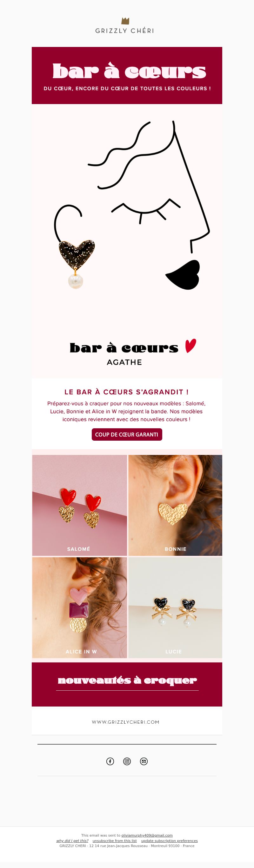Image resolution: width=254 pixels, height=868 pixels.
Task: Open the Salomé earrings photo
Action: 80,505
